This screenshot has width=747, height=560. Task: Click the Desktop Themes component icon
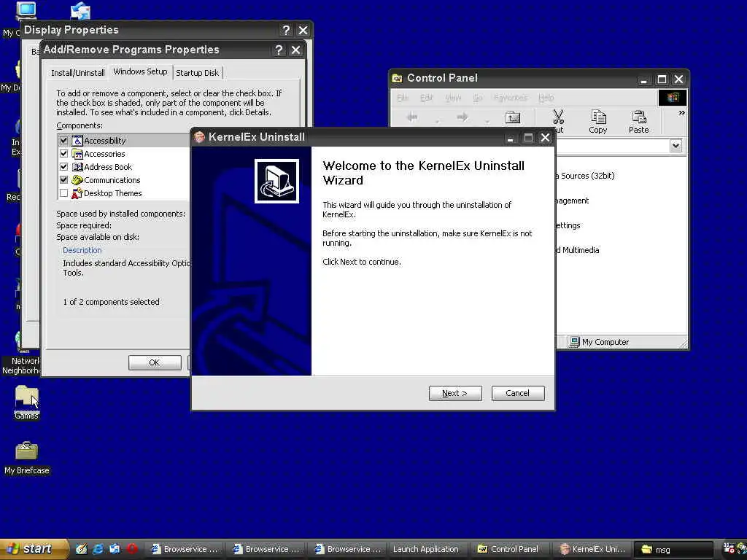point(77,192)
